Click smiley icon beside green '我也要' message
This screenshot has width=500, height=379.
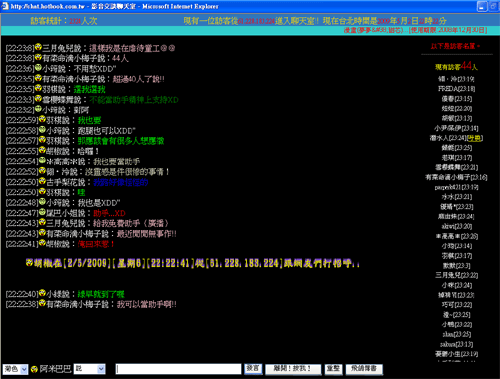(x=42, y=119)
